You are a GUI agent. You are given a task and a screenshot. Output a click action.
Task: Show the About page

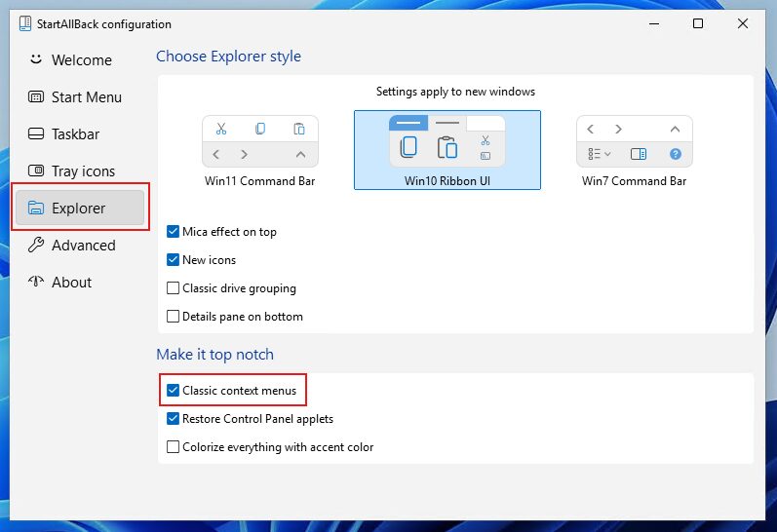click(x=79, y=283)
